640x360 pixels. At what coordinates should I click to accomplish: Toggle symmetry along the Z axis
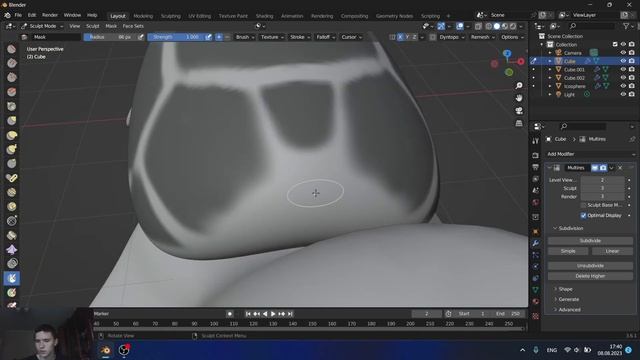tap(415, 37)
